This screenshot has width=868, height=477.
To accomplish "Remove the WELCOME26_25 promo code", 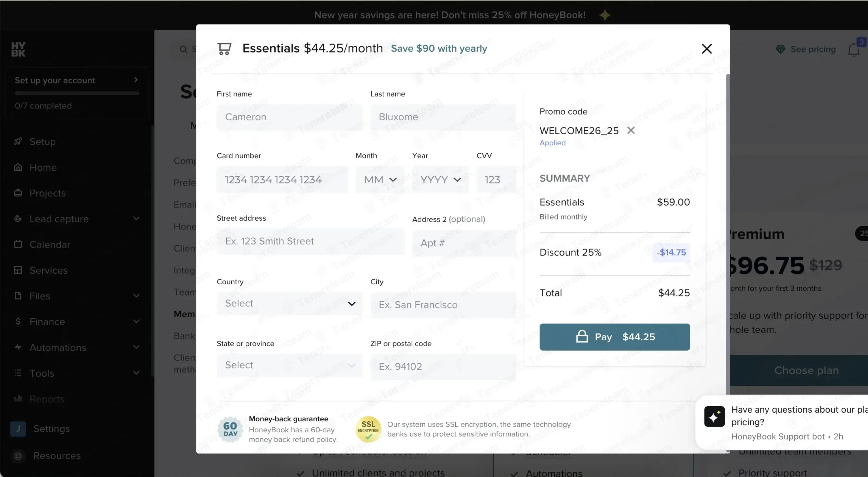I will click(x=631, y=130).
